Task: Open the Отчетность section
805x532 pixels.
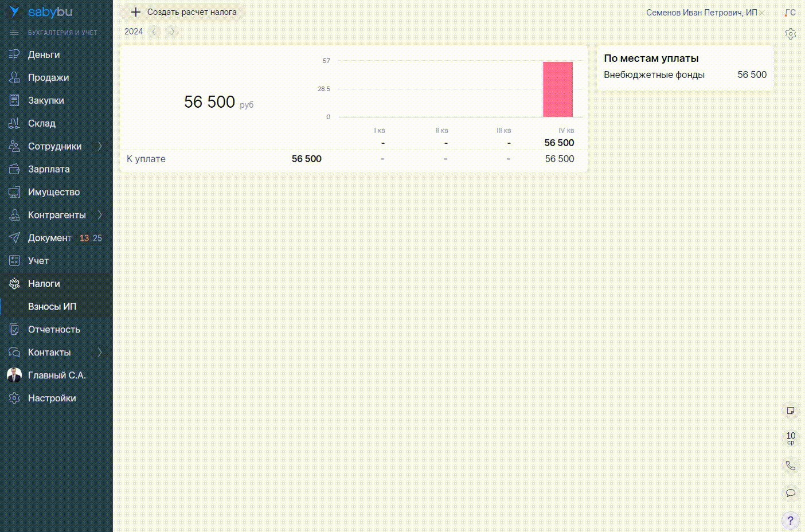Action: click(54, 330)
